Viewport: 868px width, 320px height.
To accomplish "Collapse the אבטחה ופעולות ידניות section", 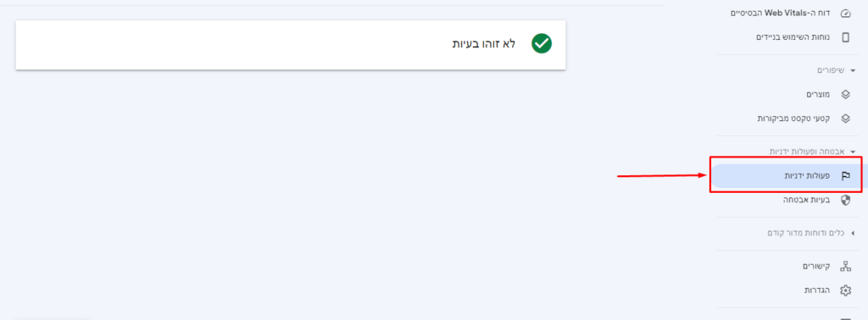I will 853,152.
